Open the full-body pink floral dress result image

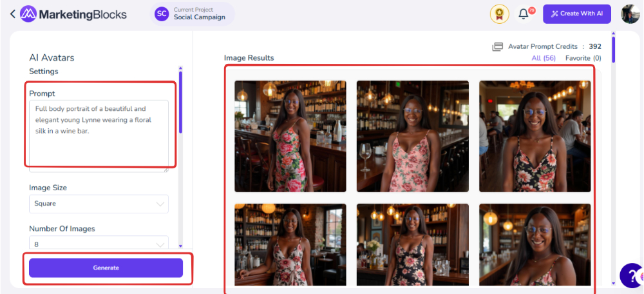(290, 136)
